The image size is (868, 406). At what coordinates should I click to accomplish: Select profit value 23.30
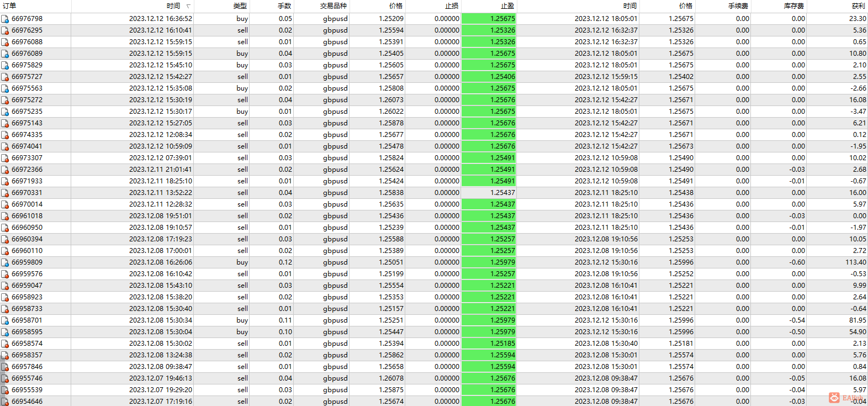click(x=858, y=19)
